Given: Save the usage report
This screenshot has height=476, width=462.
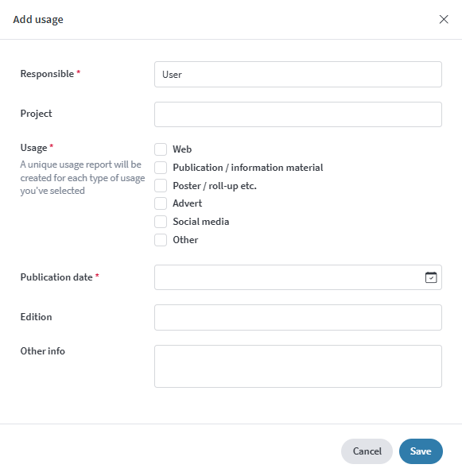Looking at the screenshot, I should (x=421, y=451).
